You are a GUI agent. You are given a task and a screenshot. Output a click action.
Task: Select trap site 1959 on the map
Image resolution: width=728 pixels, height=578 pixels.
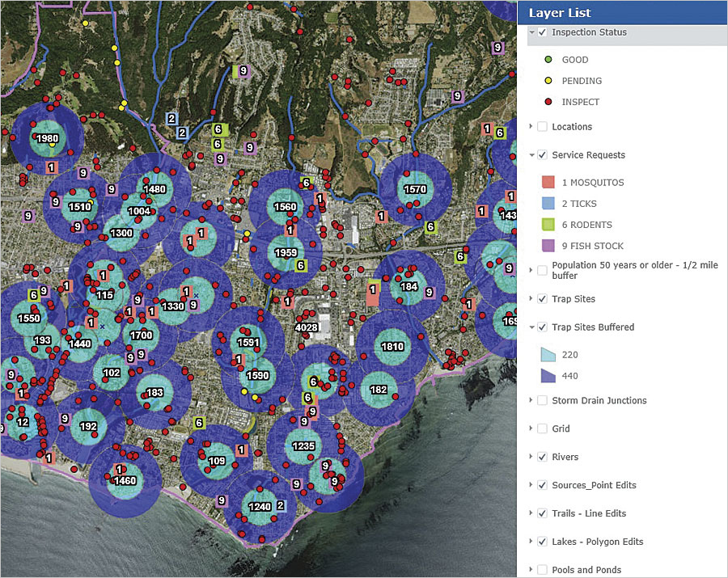click(x=286, y=253)
